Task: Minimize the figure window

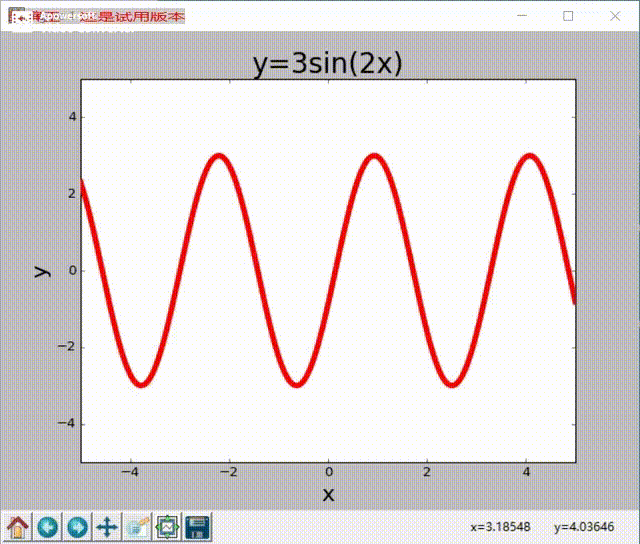Action: point(521,17)
